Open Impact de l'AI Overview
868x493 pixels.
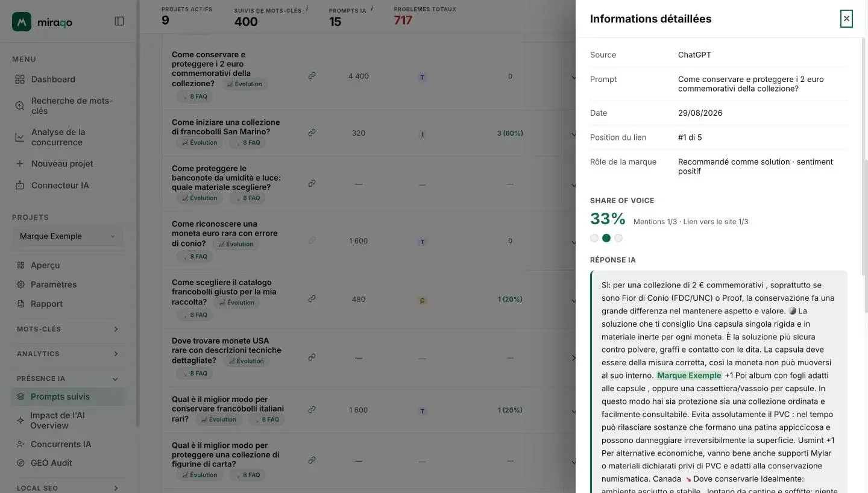coord(69,421)
